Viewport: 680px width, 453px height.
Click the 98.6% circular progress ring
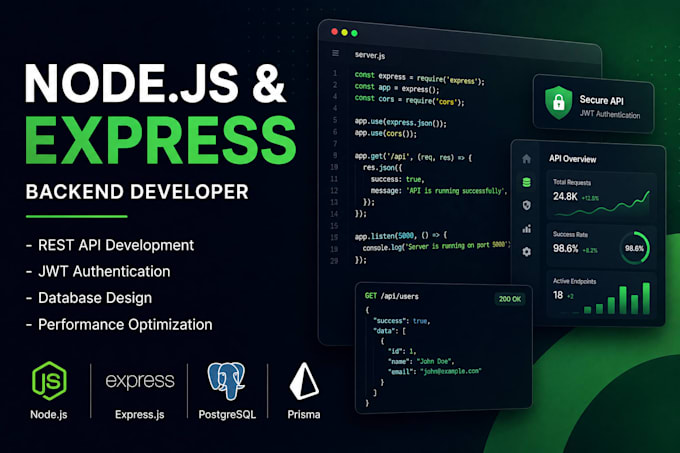coord(634,248)
